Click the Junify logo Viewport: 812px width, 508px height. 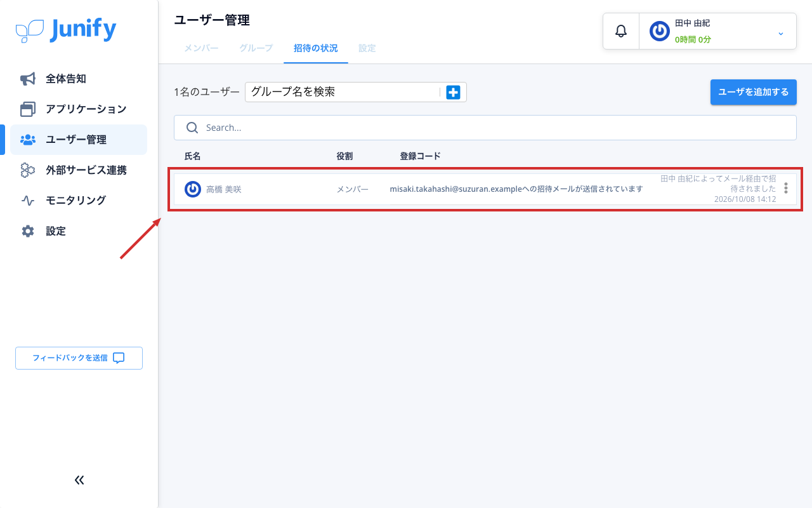tap(66, 30)
